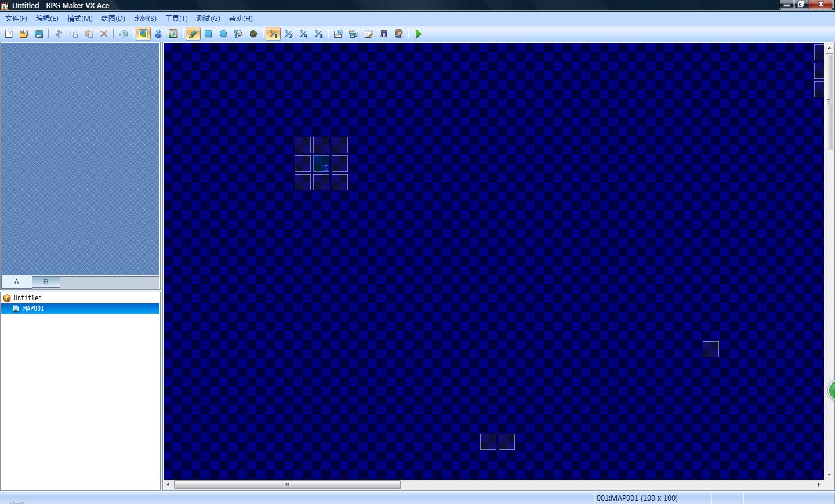The height and width of the screenshot is (504, 835).
Task: Switch to tileset tab A
Action: 17,282
